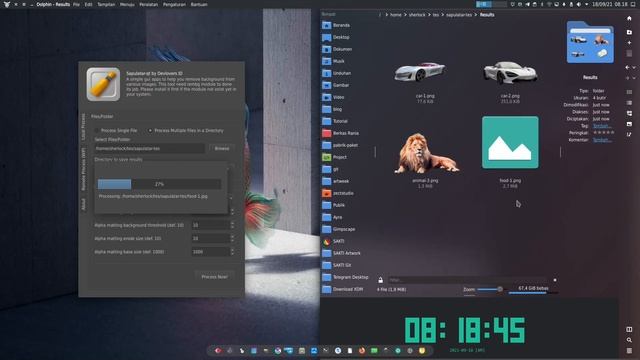Select Process Single File radio button
The width and height of the screenshot is (640, 360).
click(97, 131)
